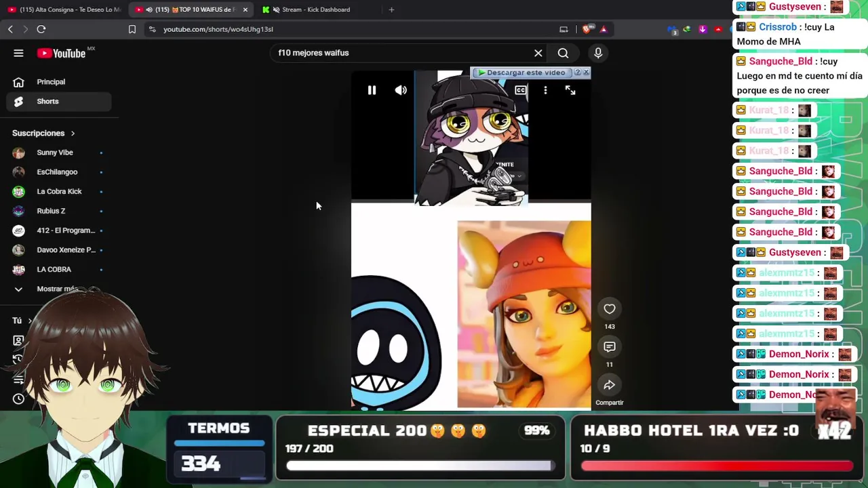Viewport: 868px width, 488px height.
Task: Open the Davoo Xeneize channel
Action: (x=60, y=250)
